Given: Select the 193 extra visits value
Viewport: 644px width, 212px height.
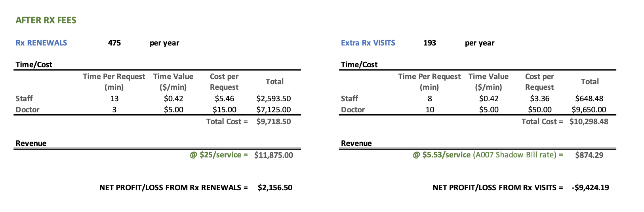Looking at the screenshot, I should 430,43.
